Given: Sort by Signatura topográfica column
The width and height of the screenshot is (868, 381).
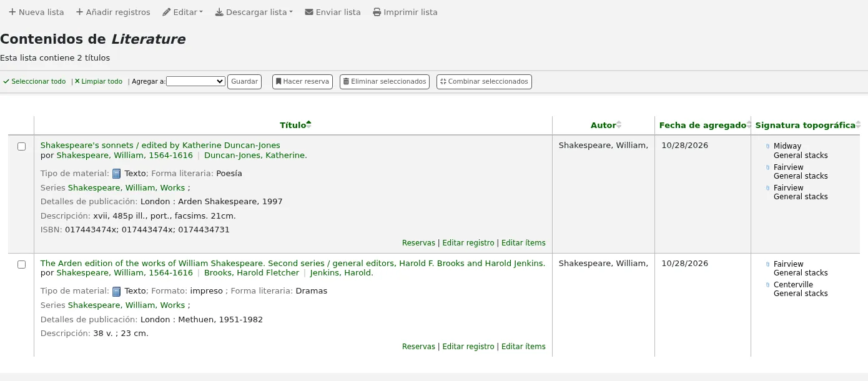Looking at the screenshot, I should pyautogui.click(x=805, y=125).
